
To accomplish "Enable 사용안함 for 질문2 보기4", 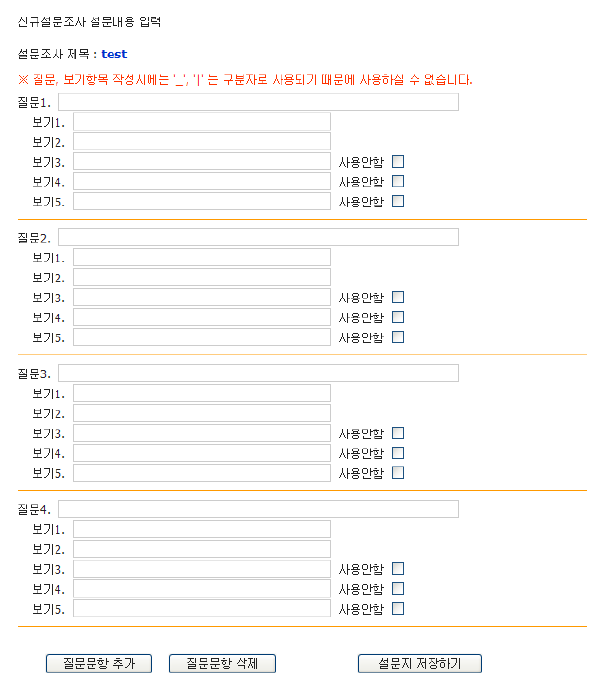I will click(398, 317).
